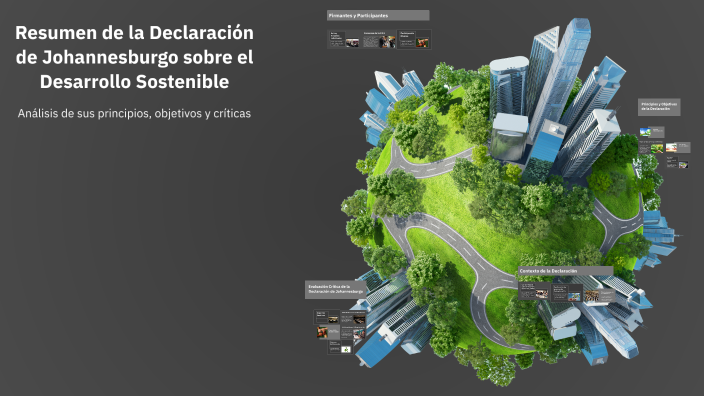Open first Evaluación Crítica slide thumbnail

coord(326,317)
